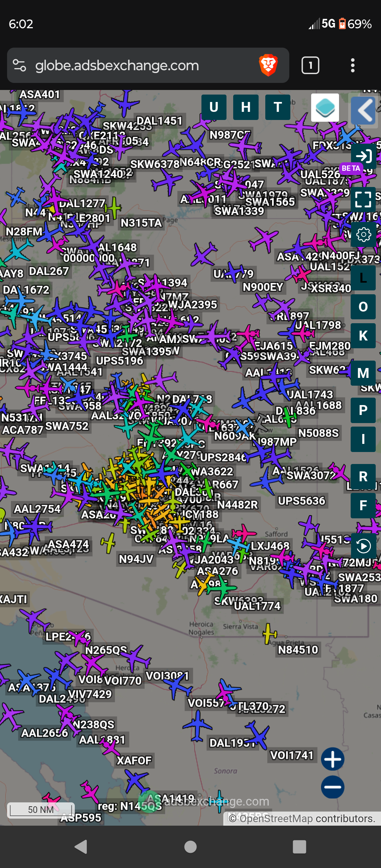Select aircraft N94JV yellow plane
Screen dimensions: 381x868
click(x=108, y=542)
